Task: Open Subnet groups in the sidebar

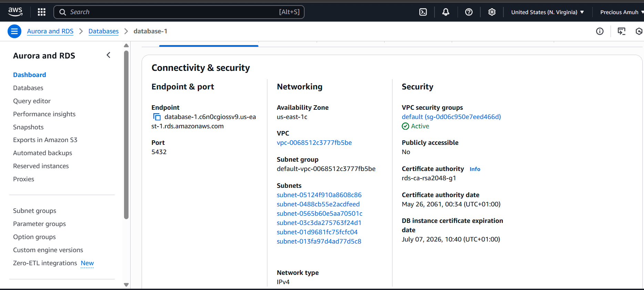Action: (34, 211)
